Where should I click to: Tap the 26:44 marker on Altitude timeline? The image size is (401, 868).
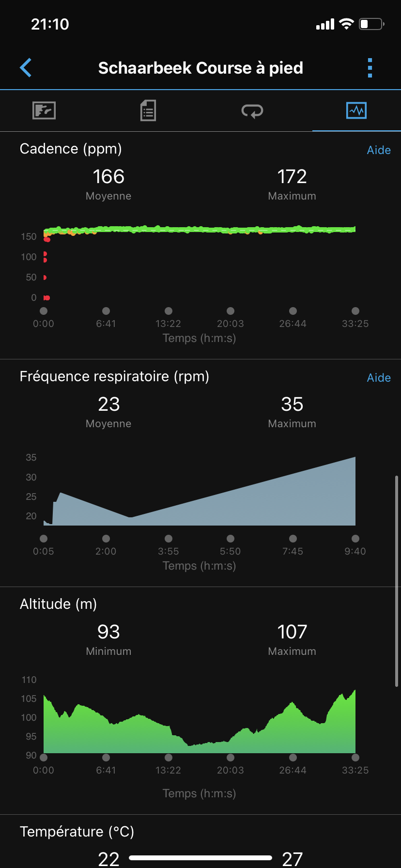(293, 758)
